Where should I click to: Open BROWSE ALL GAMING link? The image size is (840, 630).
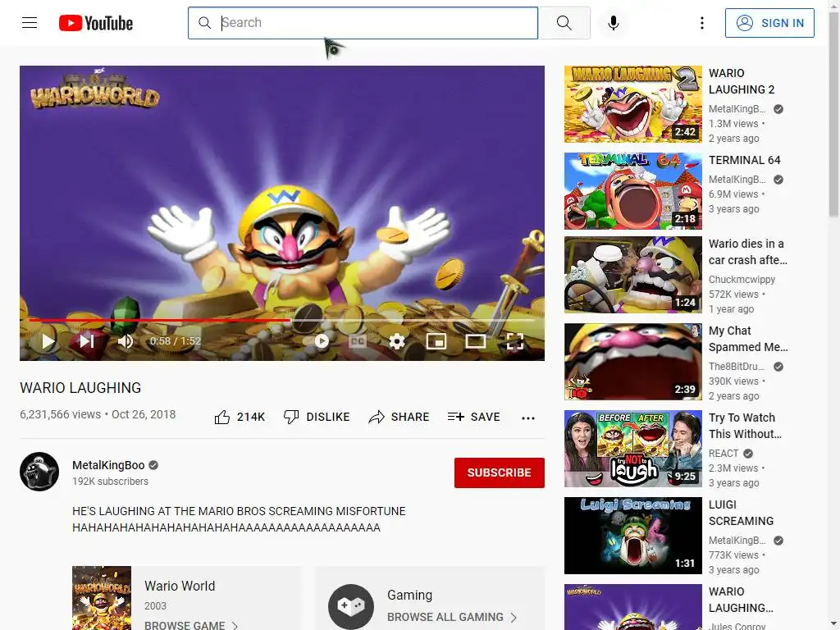click(x=452, y=617)
